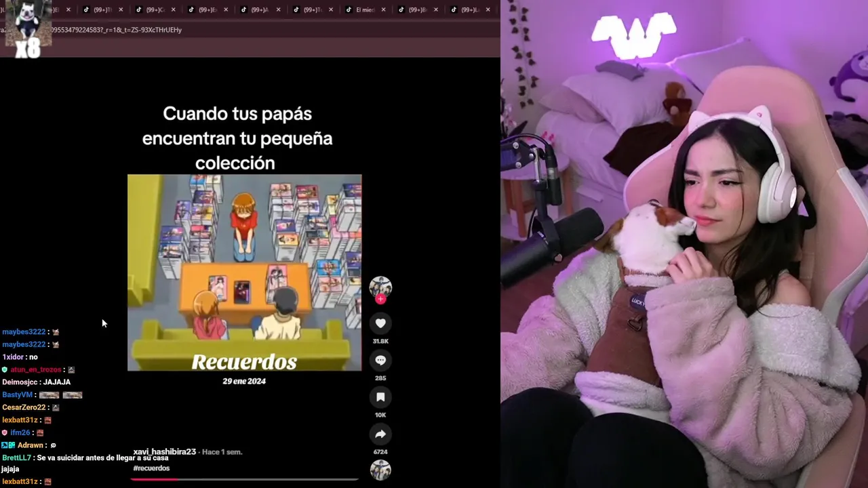The height and width of the screenshot is (488, 868).
Task: Click the speech emote in Adrawn's message
Action: point(54,445)
